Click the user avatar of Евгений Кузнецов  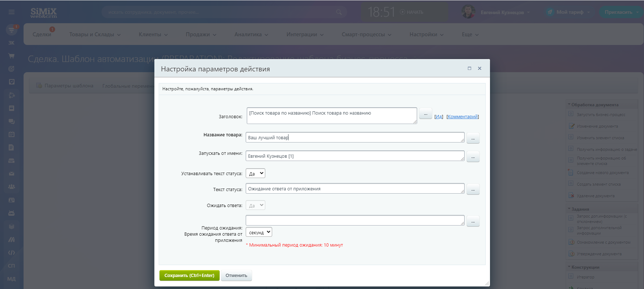468,12
